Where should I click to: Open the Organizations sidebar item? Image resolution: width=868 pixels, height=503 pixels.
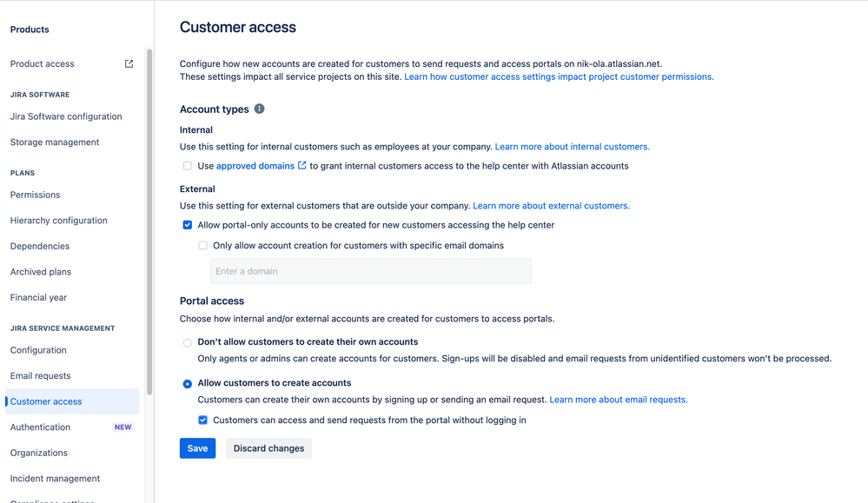[x=39, y=453]
